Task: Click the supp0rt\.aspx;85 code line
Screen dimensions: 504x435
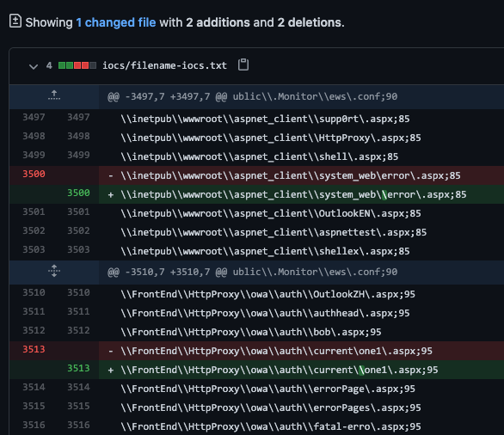Action: tap(266, 119)
